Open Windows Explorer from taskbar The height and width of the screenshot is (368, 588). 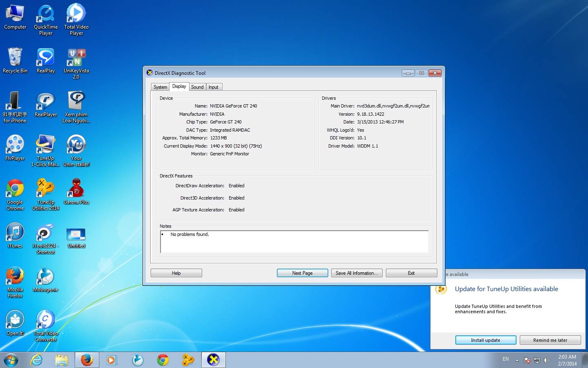(62, 360)
